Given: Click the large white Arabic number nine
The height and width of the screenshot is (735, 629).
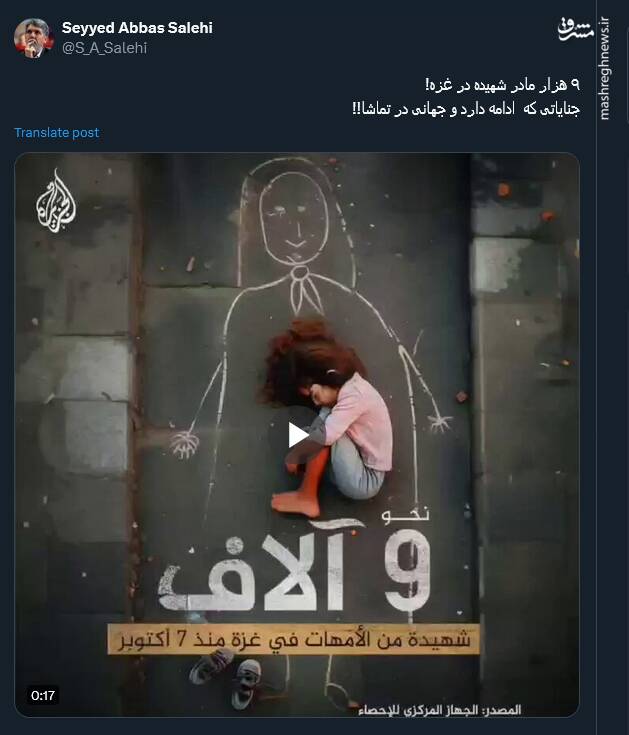Looking at the screenshot, I should 408,572.
